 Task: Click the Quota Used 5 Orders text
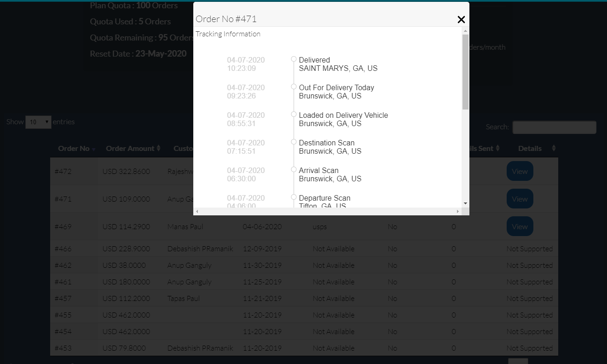tap(130, 22)
